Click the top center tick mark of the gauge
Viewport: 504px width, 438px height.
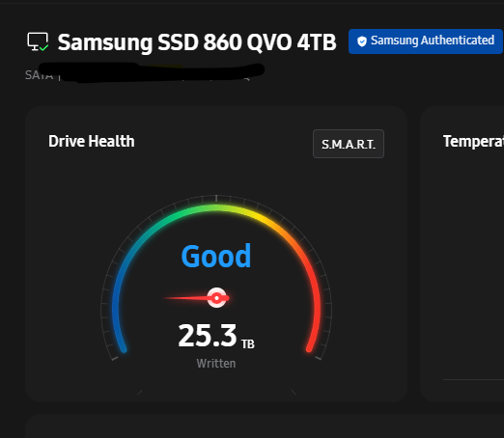[x=216, y=198]
